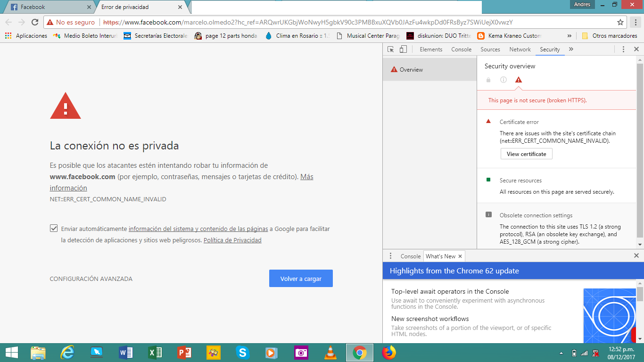Click the browser forward arrow
Image resolution: width=644 pixels, height=362 pixels.
pyautogui.click(x=22, y=22)
